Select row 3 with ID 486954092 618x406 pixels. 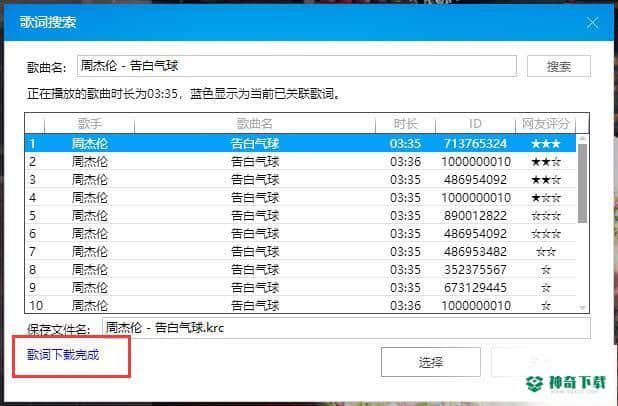pyautogui.click(x=300, y=180)
